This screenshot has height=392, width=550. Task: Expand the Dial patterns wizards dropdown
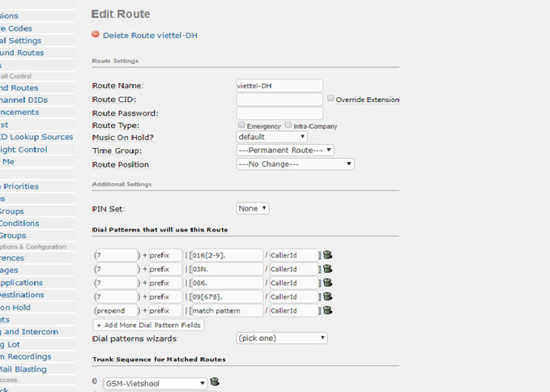282,338
